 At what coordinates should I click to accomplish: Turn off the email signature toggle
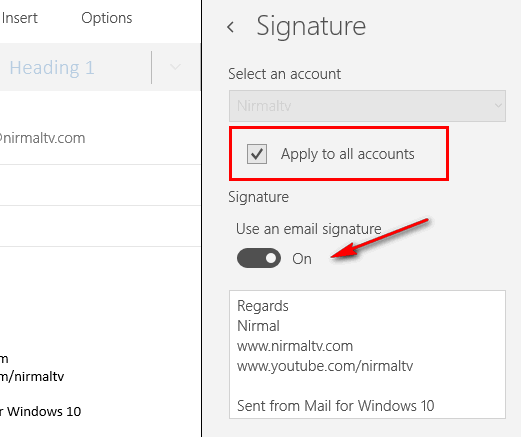259,258
